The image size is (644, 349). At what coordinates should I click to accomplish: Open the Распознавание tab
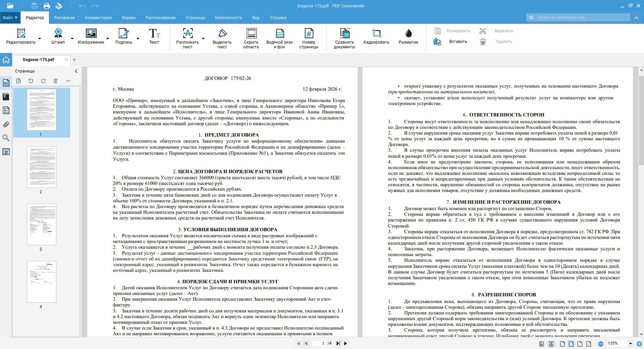click(x=161, y=18)
